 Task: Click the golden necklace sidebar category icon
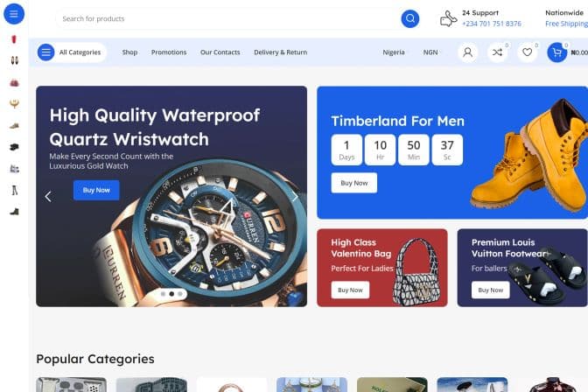click(x=14, y=104)
